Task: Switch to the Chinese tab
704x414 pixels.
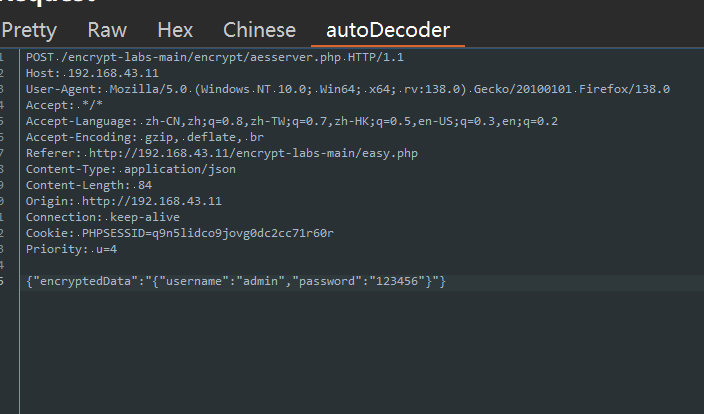Action: click(260, 31)
